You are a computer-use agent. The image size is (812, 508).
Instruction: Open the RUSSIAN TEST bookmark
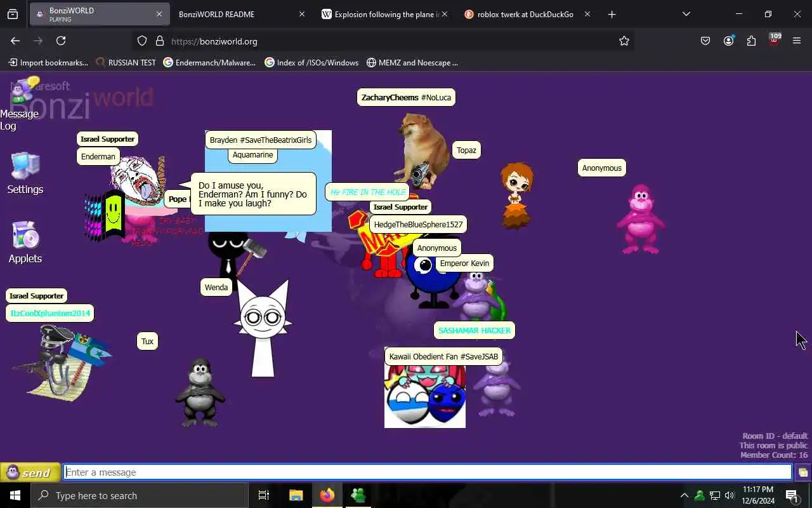(126, 62)
